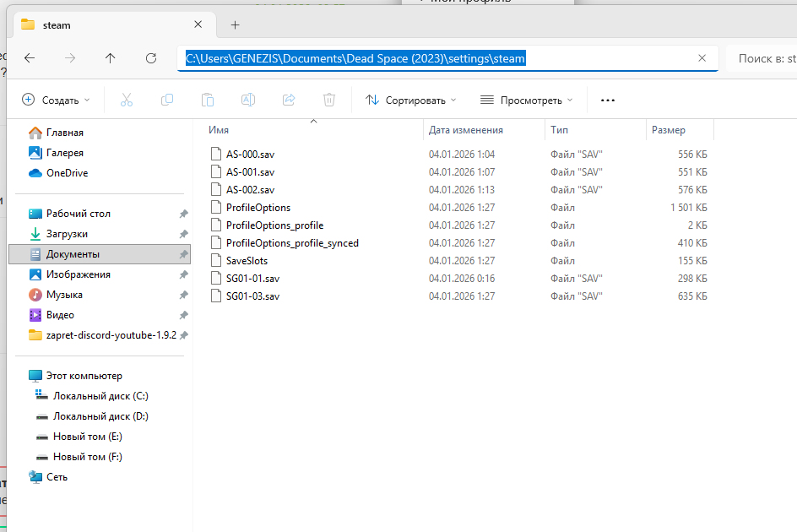
Task: Select Локальный диск (D:) in sidebar
Action: click(x=89, y=416)
